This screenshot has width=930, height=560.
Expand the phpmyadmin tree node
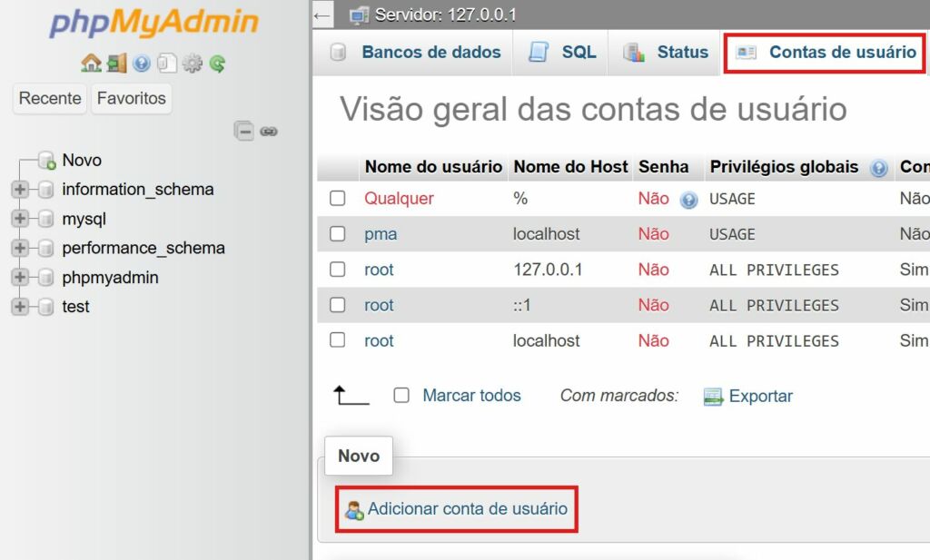(x=20, y=278)
